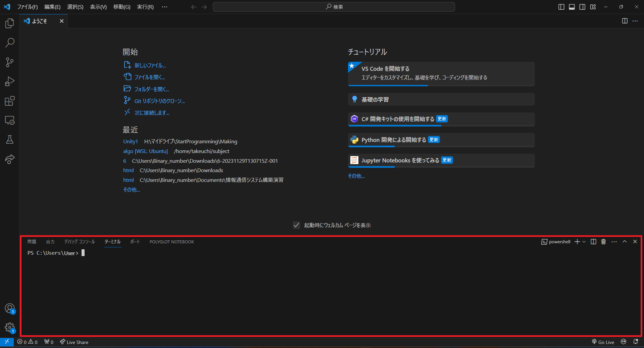
Task: Open 新しいファイル from the start section
Action: (149, 65)
